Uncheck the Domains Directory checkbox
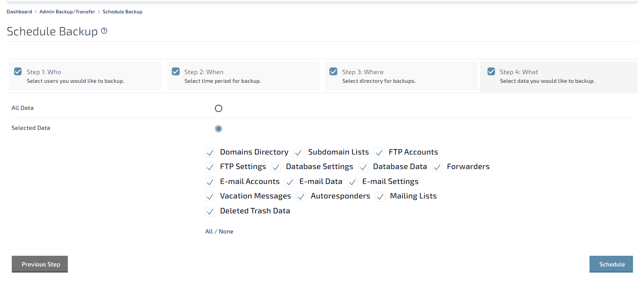This screenshot has height=304, width=644. [210, 153]
